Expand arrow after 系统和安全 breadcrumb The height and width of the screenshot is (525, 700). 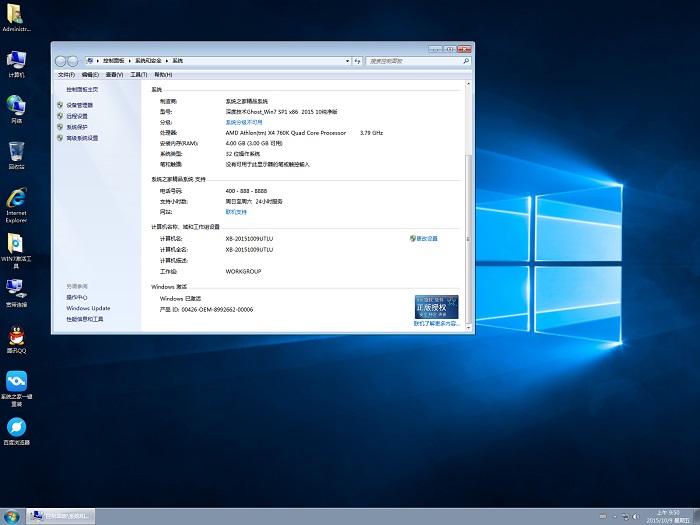(x=167, y=61)
